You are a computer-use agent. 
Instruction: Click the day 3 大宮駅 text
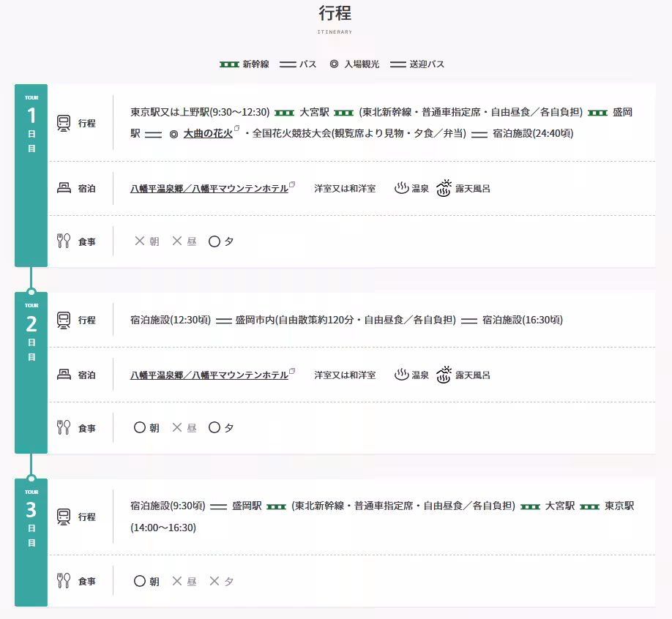[x=560, y=506]
